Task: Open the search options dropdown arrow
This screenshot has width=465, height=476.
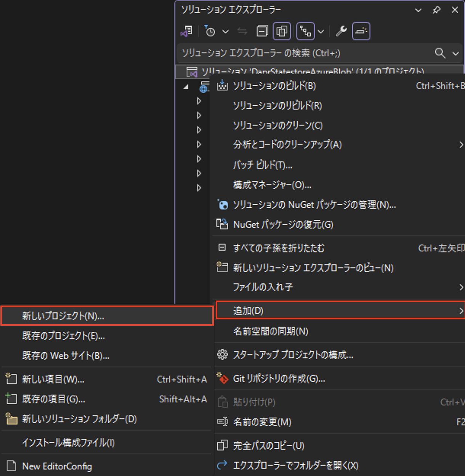Action: (x=455, y=53)
